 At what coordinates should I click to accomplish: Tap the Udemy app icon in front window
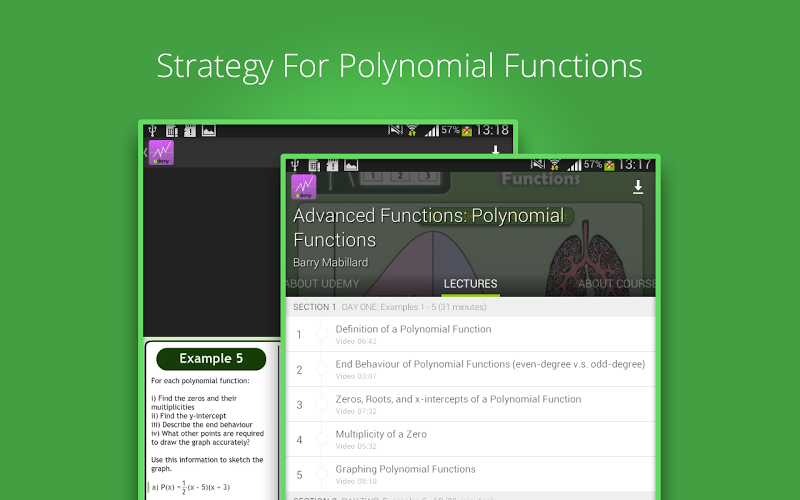(x=304, y=187)
